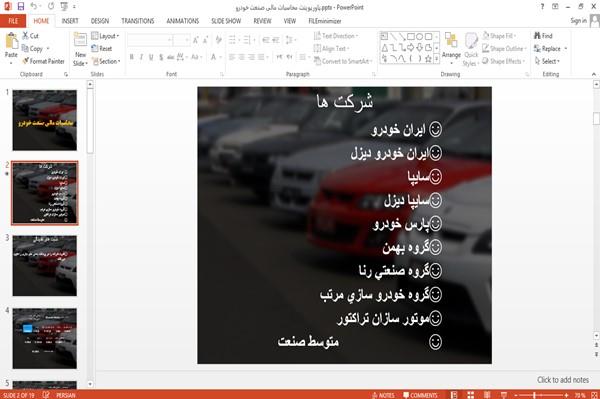Activate the Format Painter brush

(x=26, y=61)
